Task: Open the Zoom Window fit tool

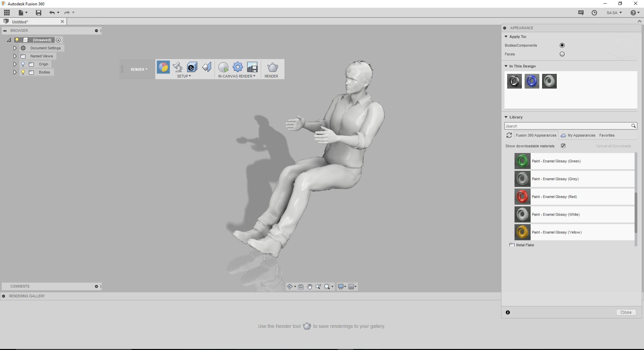Action: tap(327, 287)
